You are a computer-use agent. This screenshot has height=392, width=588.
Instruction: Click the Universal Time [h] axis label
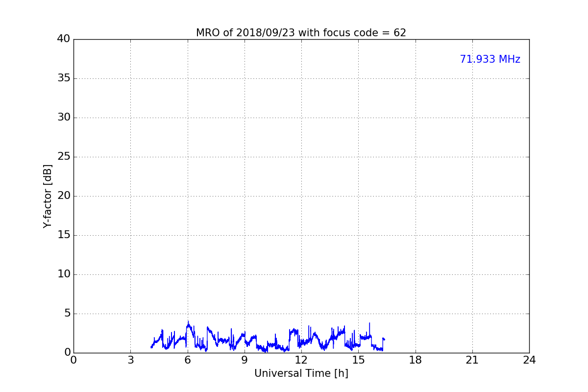coord(301,373)
